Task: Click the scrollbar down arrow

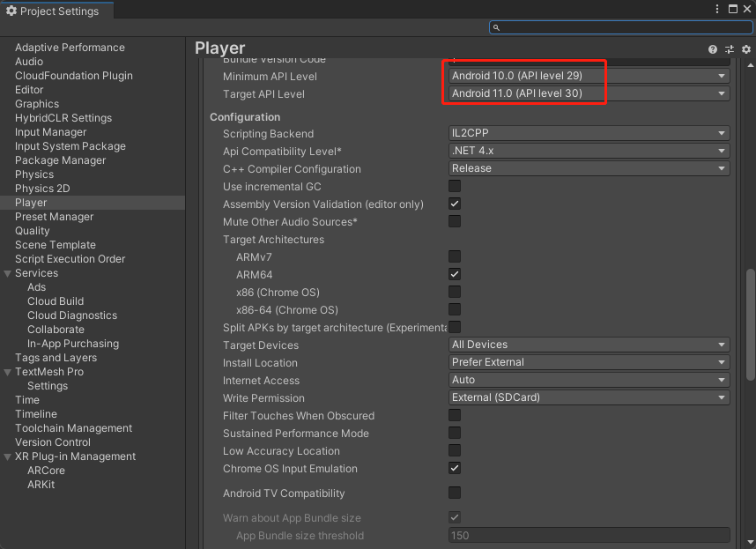Action: click(750, 542)
